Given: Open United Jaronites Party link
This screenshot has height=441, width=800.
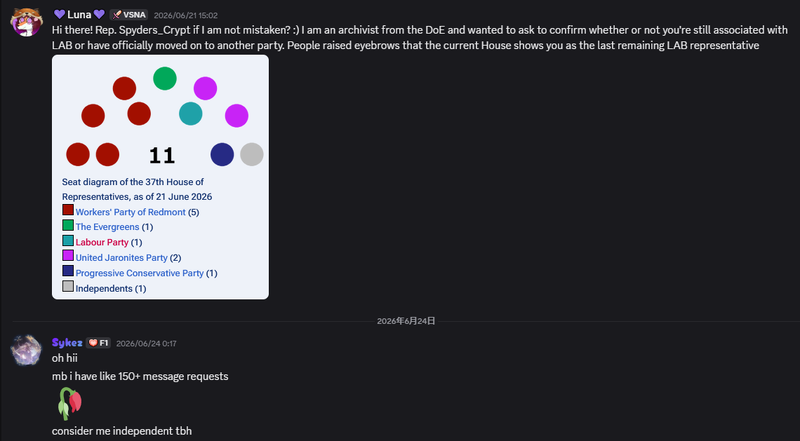Looking at the screenshot, I should click(x=121, y=258).
